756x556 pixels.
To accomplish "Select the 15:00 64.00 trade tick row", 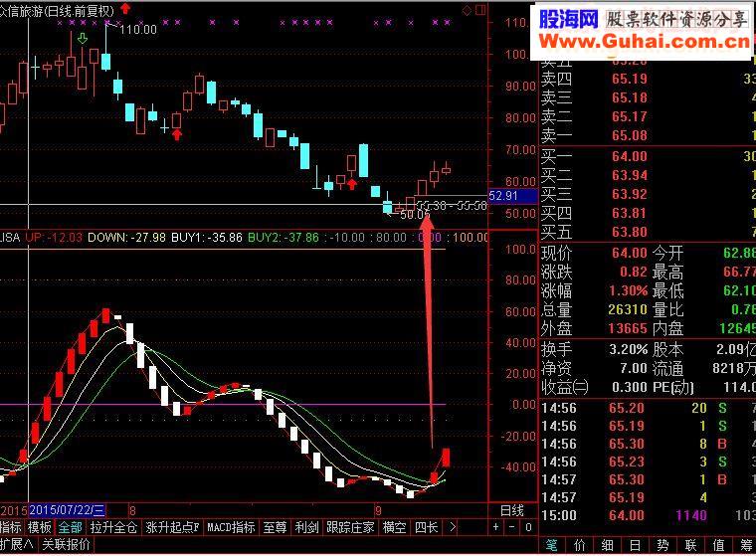I will click(647, 515).
